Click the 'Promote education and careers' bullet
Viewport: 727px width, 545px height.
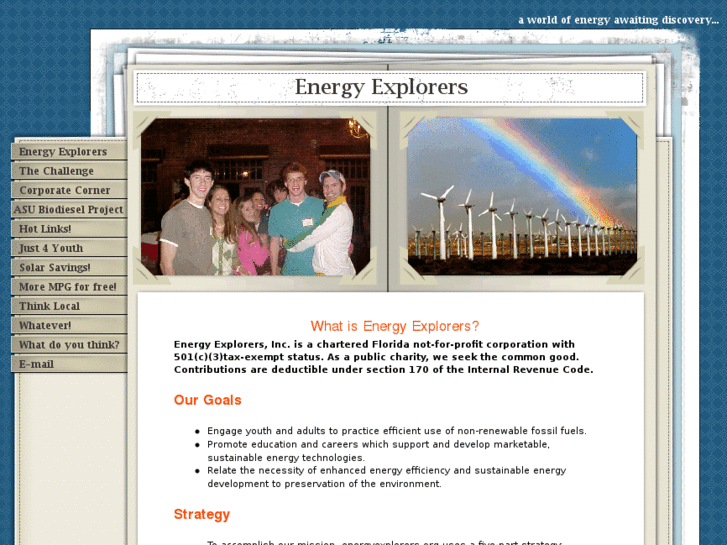tap(378, 451)
